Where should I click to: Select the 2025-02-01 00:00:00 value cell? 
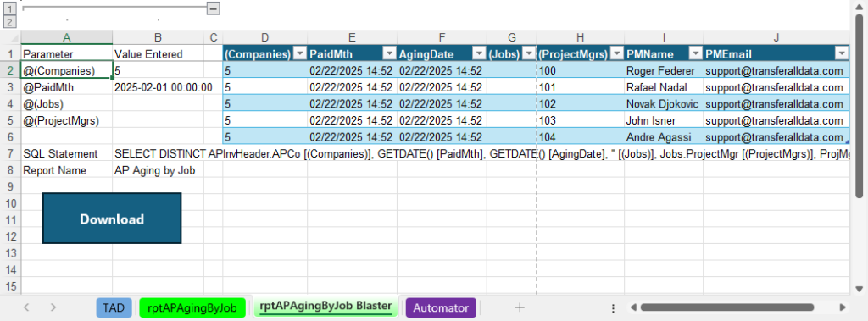coord(158,87)
